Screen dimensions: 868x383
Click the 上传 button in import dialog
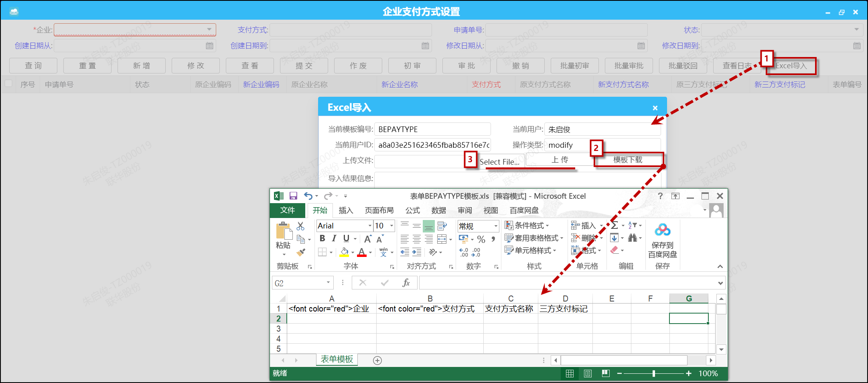(x=560, y=160)
